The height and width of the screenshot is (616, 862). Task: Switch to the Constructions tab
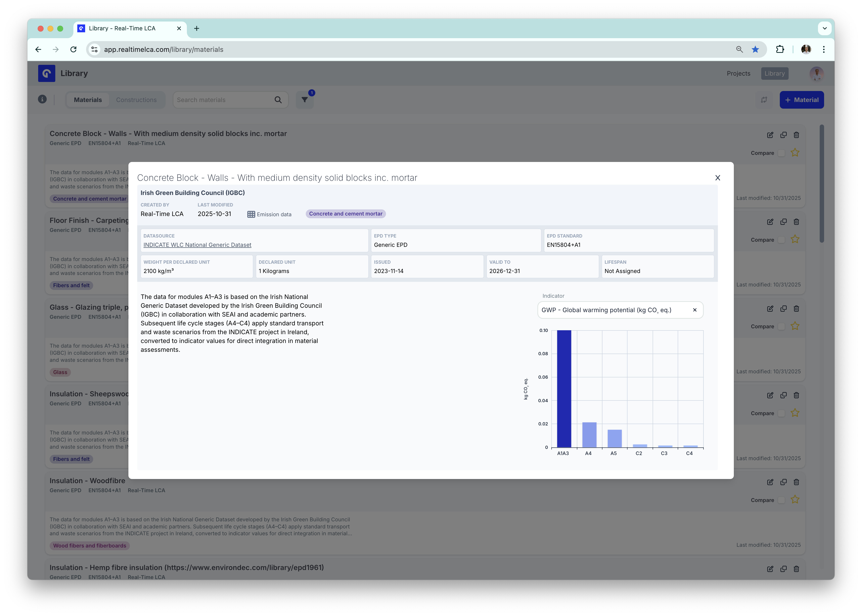[136, 100]
